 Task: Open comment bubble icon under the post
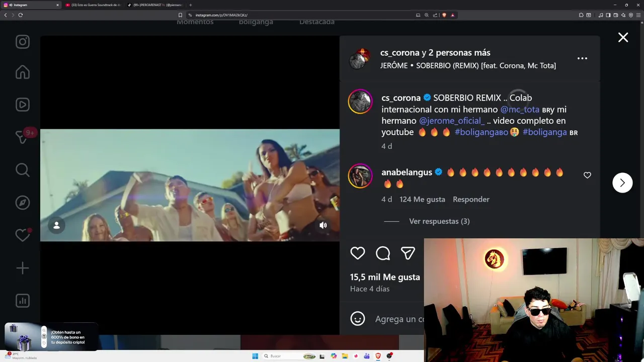[x=383, y=253]
